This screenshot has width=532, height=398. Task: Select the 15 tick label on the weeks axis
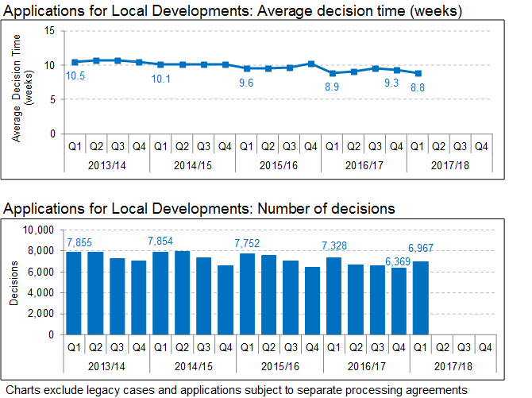pyautogui.click(x=49, y=30)
